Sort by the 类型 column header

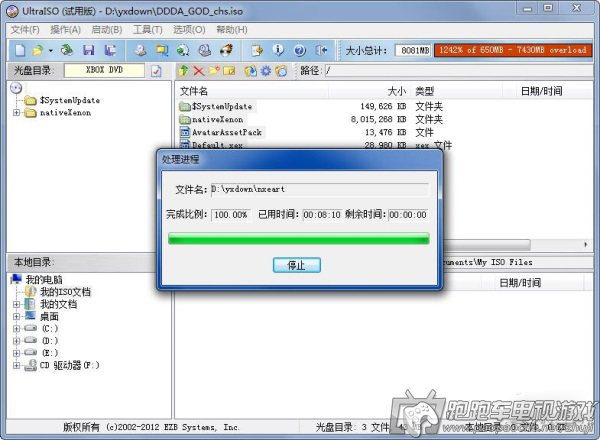point(457,91)
